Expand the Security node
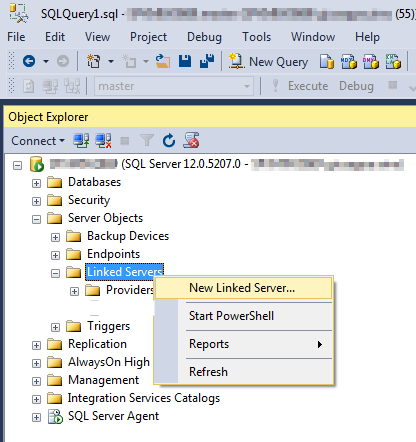The width and height of the screenshot is (416, 442). (36, 201)
